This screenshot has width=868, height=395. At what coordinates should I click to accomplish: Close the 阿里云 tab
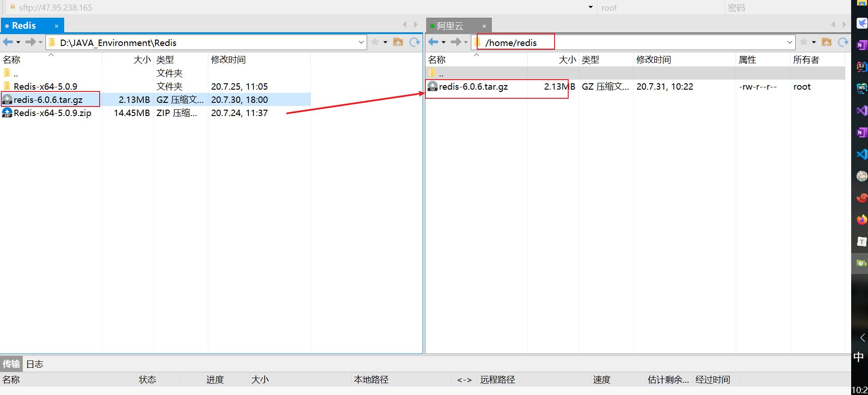tap(484, 26)
